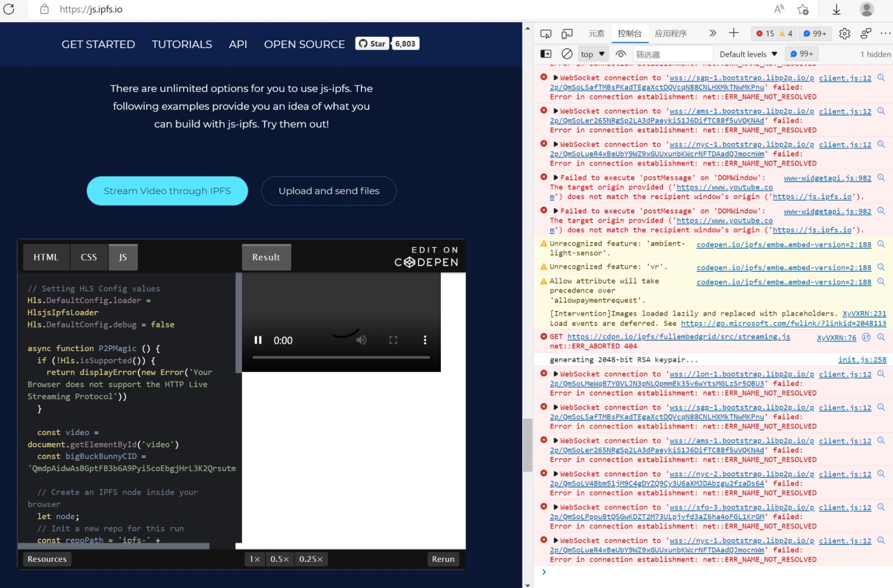Toggle live expression eye icon

click(620, 54)
